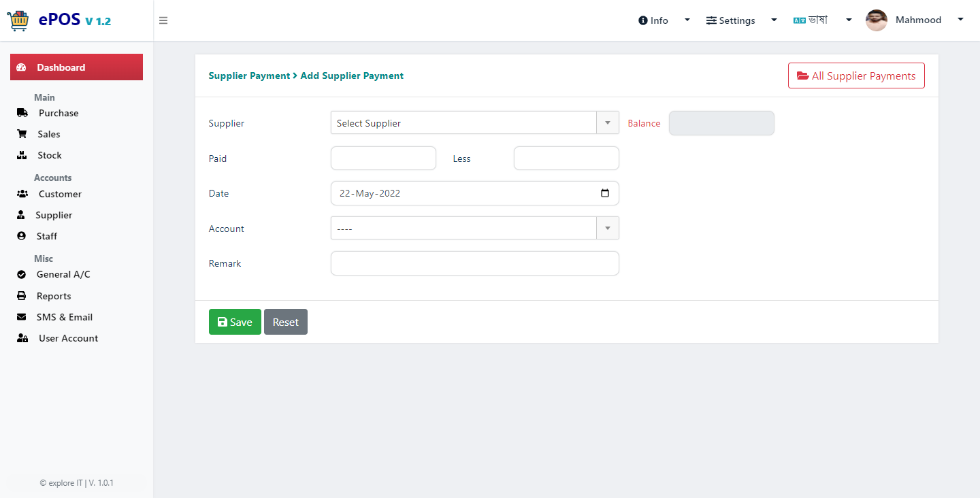Expand the Info menu arrow
The image size is (980, 498).
pyautogui.click(x=687, y=20)
